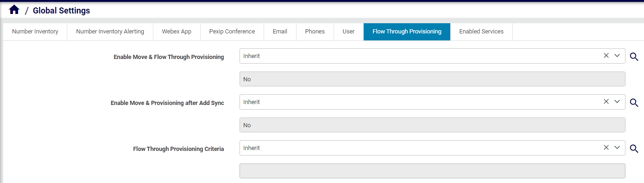The height and width of the screenshot is (183, 644).
Task: Open the Phones tab
Action: click(315, 32)
